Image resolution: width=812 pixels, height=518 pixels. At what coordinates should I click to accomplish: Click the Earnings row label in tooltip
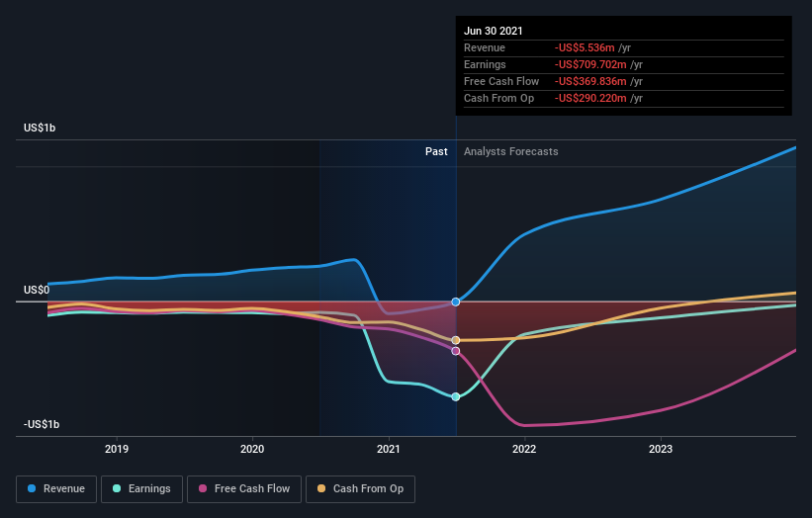485,64
